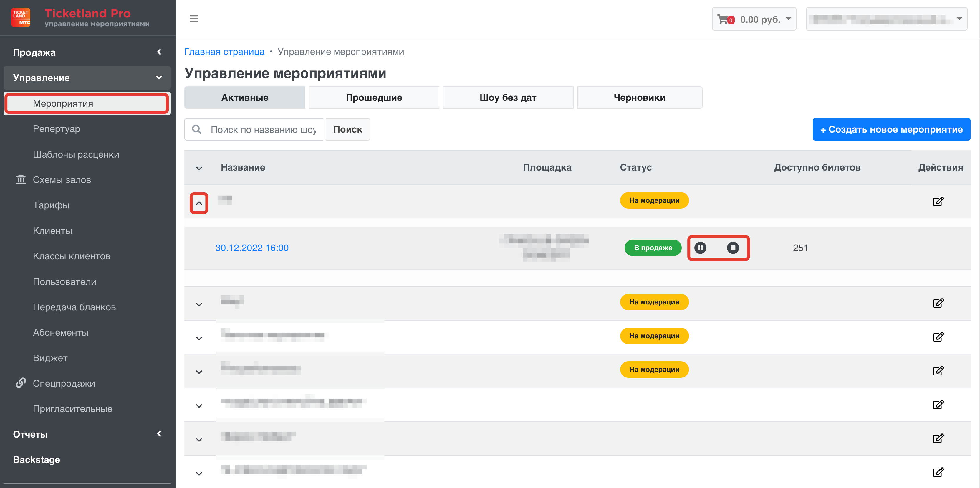Screen dimensions: 980x488
Task: Open Клиенты in the sidebar
Action: click(x=52, y=231)
